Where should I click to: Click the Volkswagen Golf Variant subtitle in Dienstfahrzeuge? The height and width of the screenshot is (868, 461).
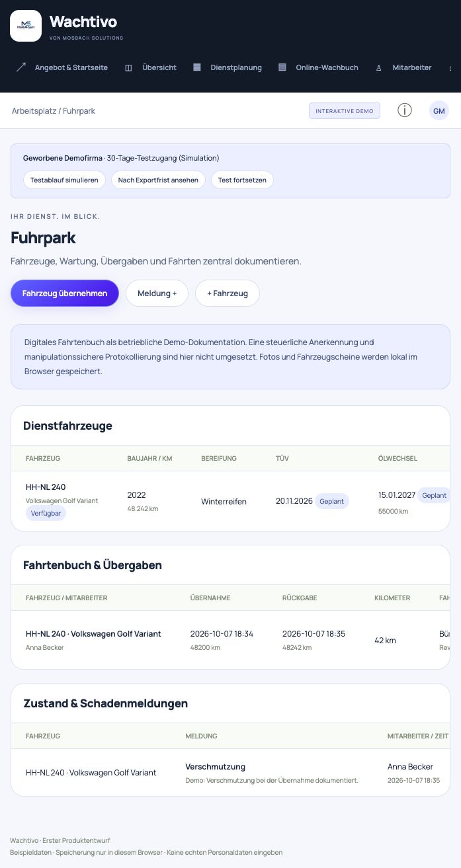click(x=62, y=500)
